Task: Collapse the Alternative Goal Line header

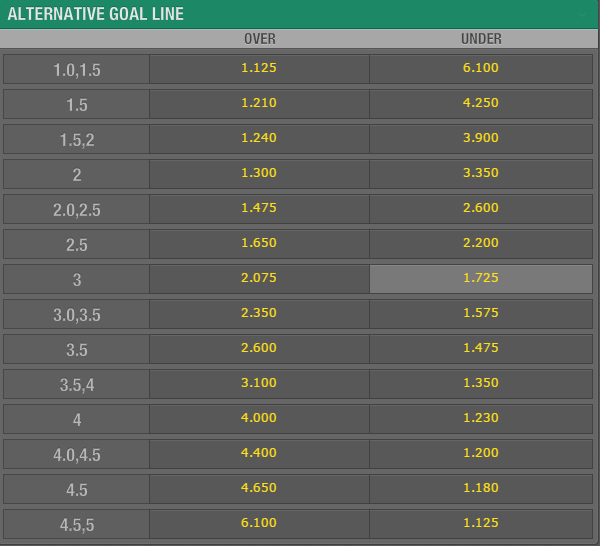Action: [582, 15]
